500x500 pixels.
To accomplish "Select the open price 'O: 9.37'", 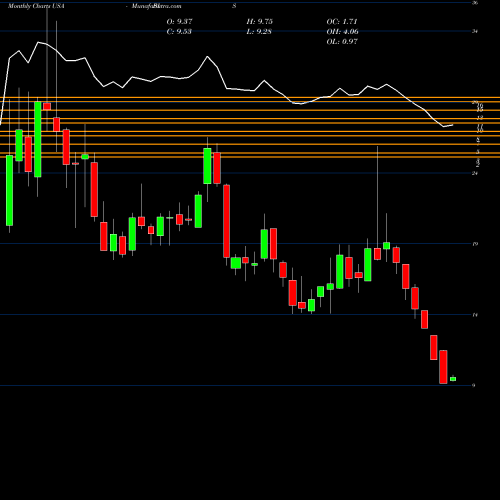I will [179, 22].
